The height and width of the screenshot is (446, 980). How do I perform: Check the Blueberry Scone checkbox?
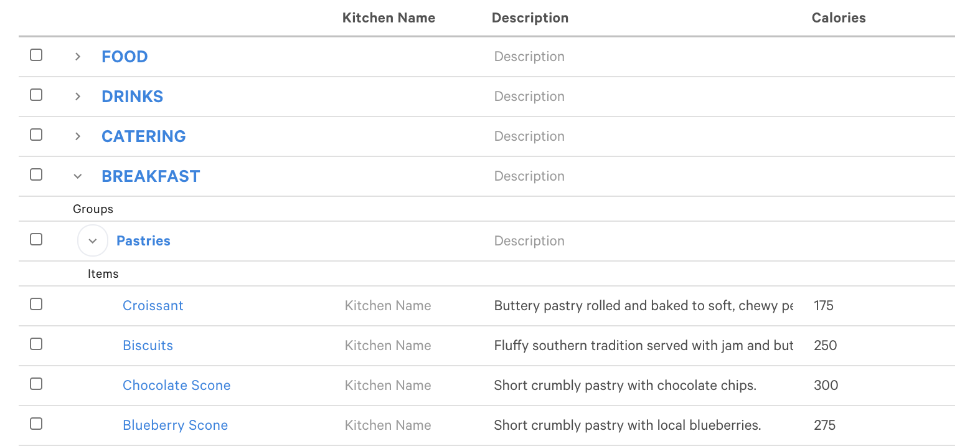coord(37,424)
